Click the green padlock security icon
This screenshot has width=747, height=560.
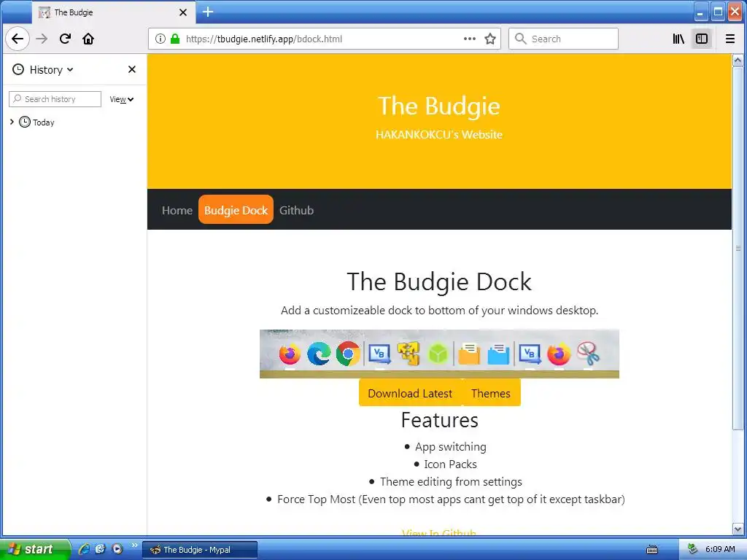175,39
